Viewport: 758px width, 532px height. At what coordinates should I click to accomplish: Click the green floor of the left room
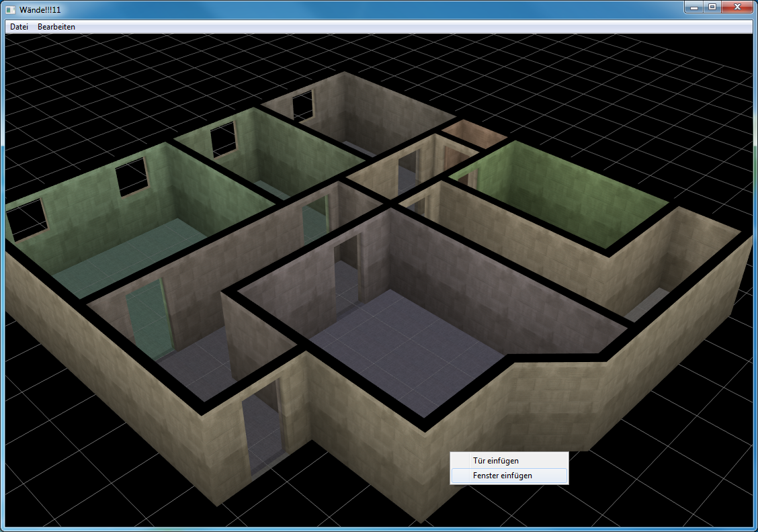[x=128, y=255]
